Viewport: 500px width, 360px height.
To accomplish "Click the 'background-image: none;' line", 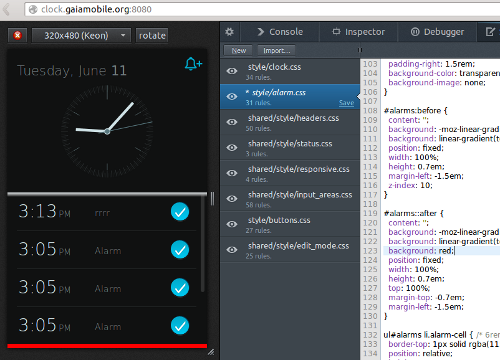I will (x=437, y=83).
